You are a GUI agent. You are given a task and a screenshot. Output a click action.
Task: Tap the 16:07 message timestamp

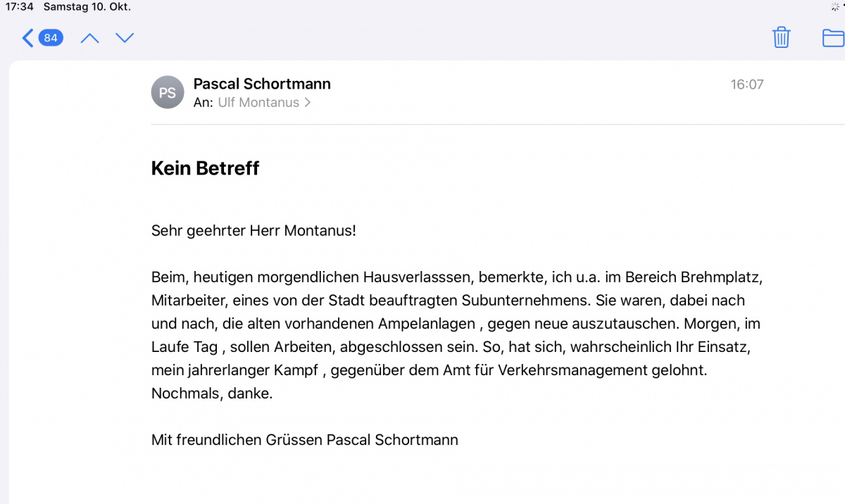tap(746, 84)
